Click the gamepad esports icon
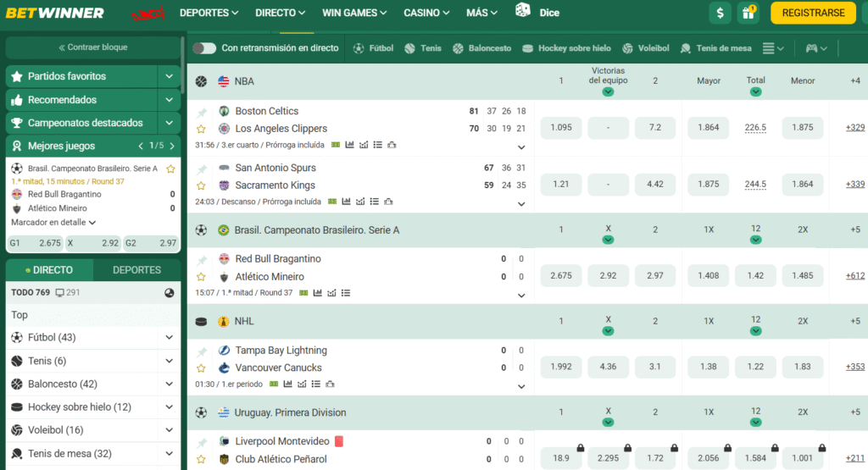Image resolution: width=868 pixels, height=470 pixels. tap(811, 48)
